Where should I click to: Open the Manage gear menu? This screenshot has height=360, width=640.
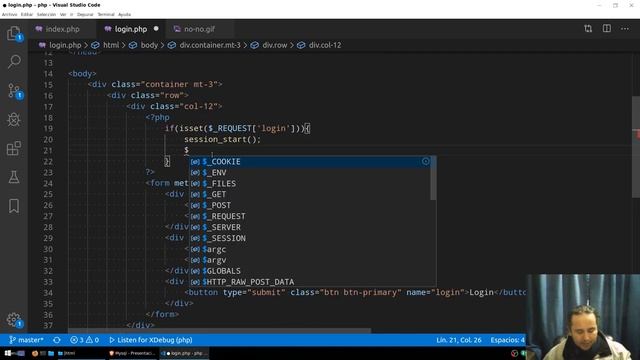[x=14, y=320]
